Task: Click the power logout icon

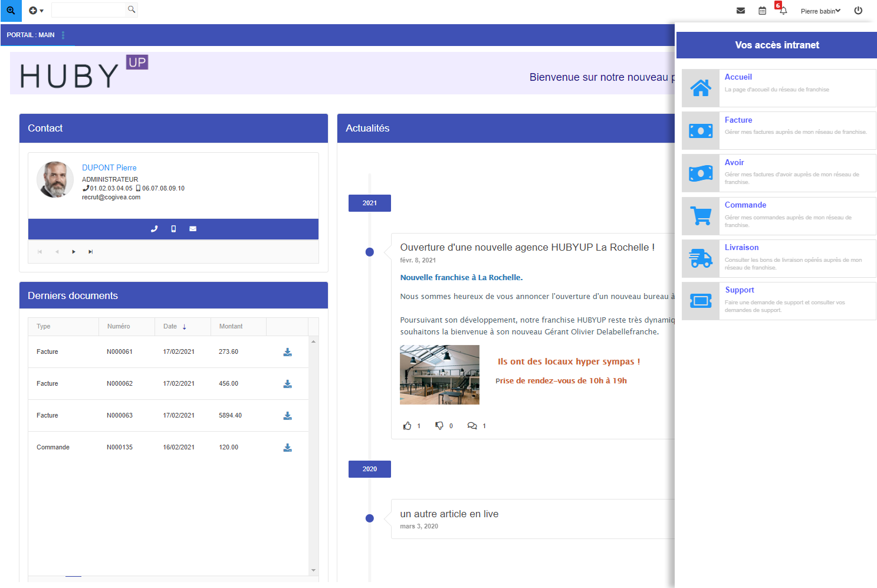Action: pos(858,11)
